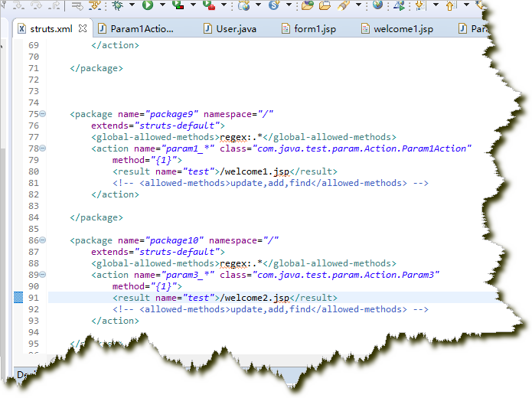
Task: Click the Open Type folder icon
Action: 308,5
